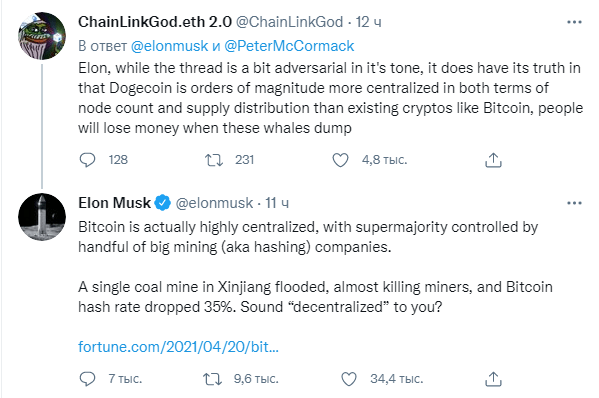Open the Elon Musk display name

point(115,203)
